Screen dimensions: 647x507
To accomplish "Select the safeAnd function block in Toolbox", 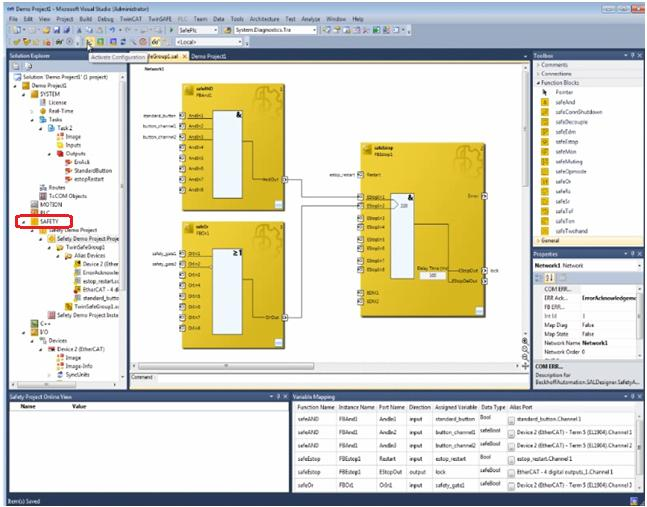I will click(x=565, y=102).
